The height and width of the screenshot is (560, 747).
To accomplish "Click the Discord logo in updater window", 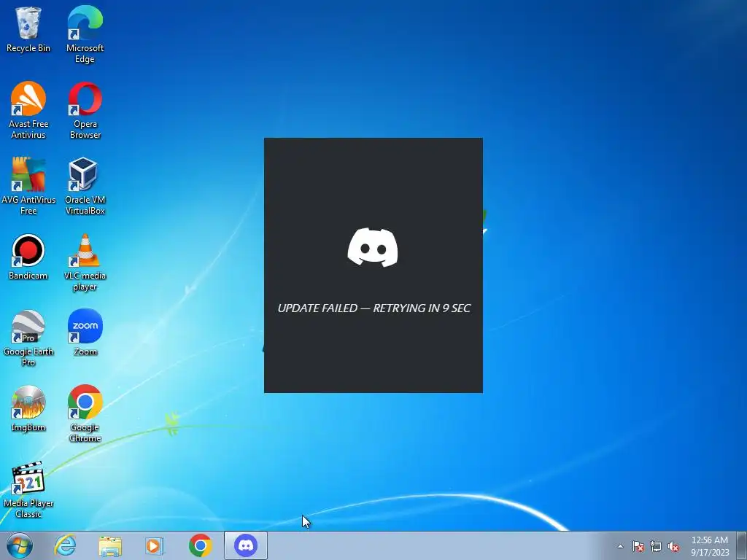I will point(373,247).
